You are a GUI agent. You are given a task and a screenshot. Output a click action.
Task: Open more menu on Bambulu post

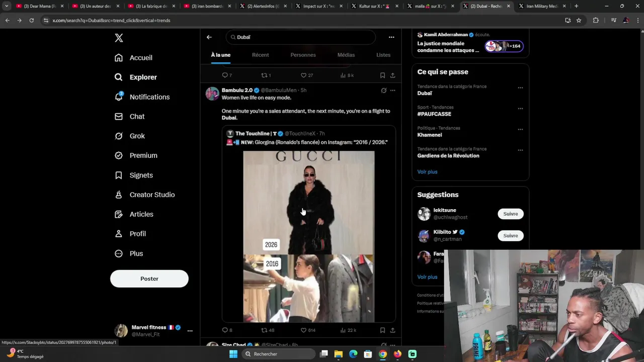coord(393,90)
